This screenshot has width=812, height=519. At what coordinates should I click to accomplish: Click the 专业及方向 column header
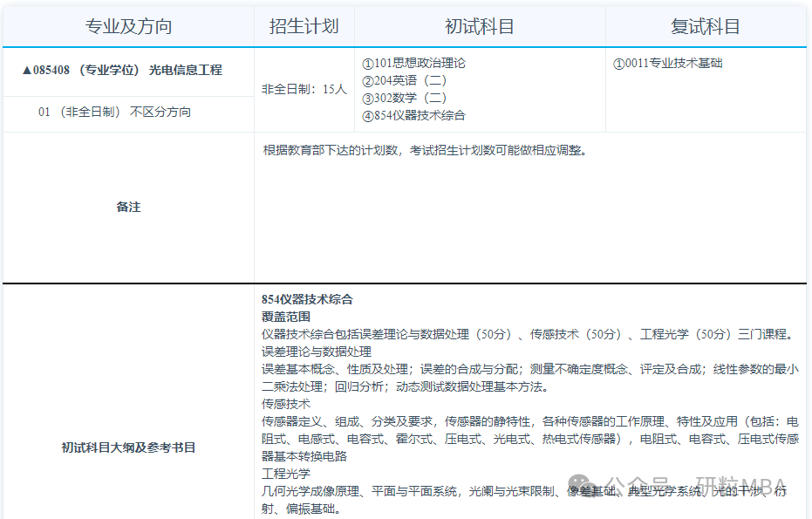click(x=128, y=26)
